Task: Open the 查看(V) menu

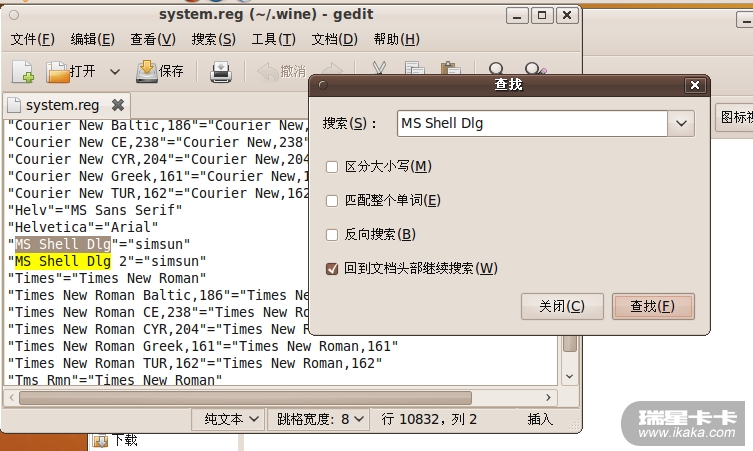Action: [x=153, y=39]
